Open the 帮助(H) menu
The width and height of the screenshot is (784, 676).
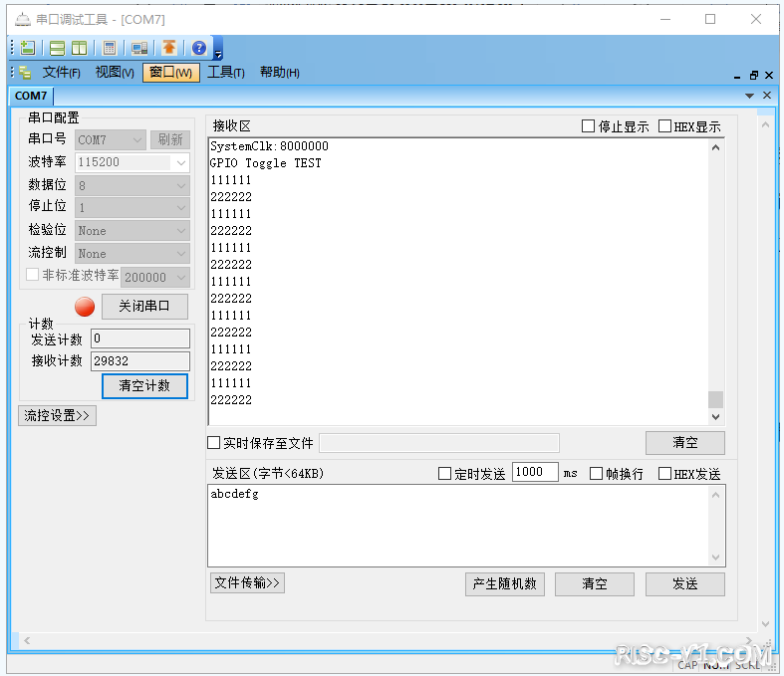[x=280, y=73]
